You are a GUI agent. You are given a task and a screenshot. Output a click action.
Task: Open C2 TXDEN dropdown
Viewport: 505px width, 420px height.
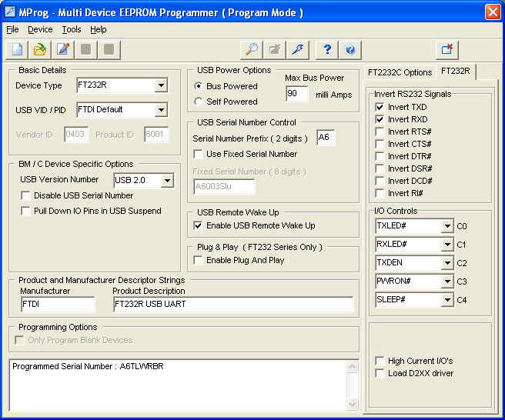[x=447, y=263]
